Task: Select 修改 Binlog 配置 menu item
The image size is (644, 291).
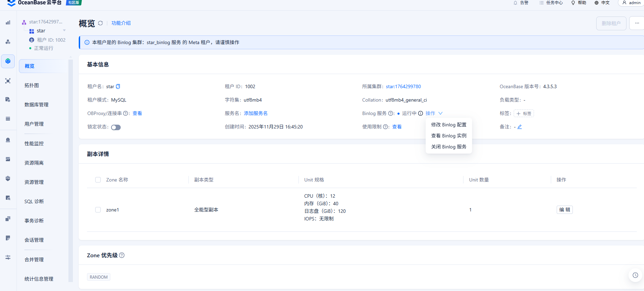Action: 448,125
